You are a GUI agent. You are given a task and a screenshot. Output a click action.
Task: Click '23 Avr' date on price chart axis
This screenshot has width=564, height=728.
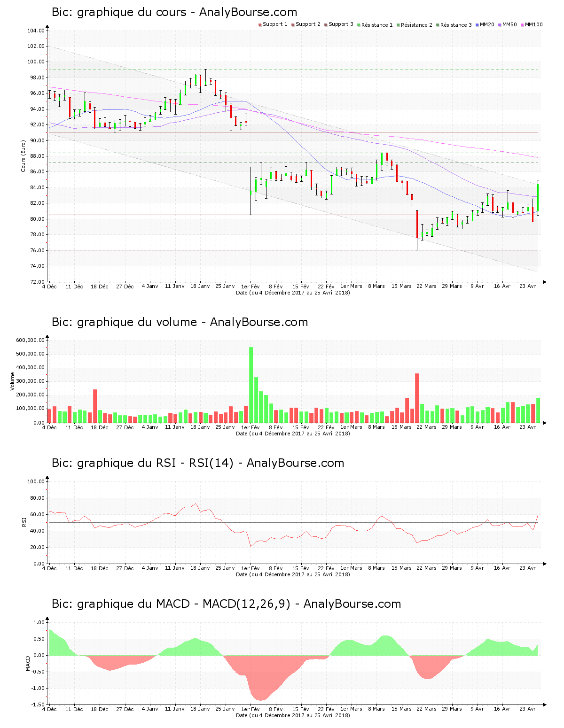(x=527, y=286)
